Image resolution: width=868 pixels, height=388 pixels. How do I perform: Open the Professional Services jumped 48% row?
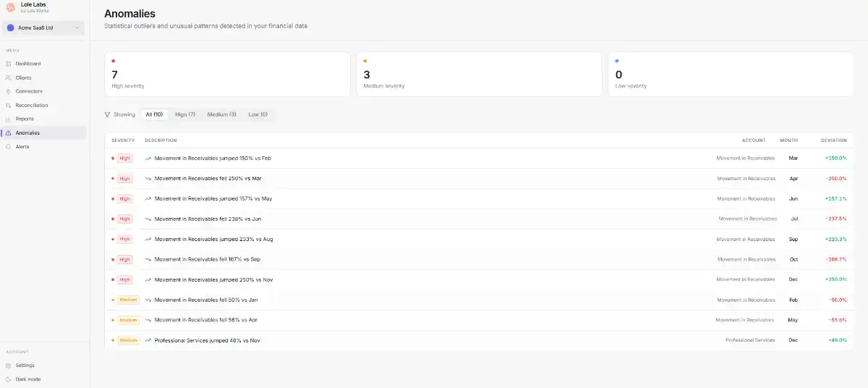479,340
